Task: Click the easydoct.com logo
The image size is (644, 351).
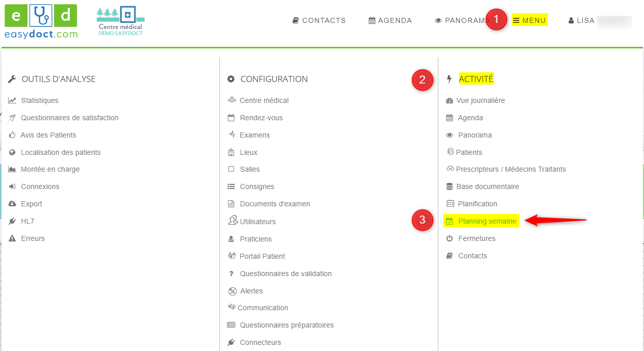Action: pyautogui.click(x=41, y=21)
